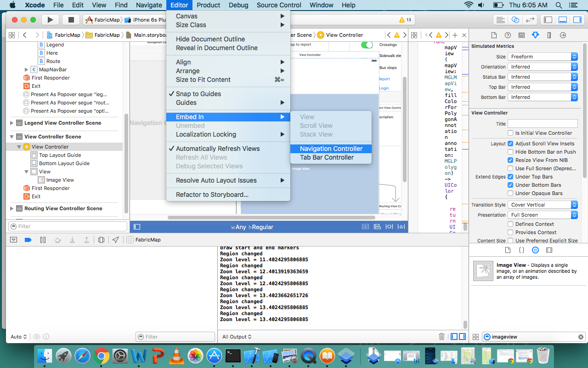This screenshot has height=368, width=588.
Task: Click the Pin constraints icon
Action: click(x=390, y=227)
